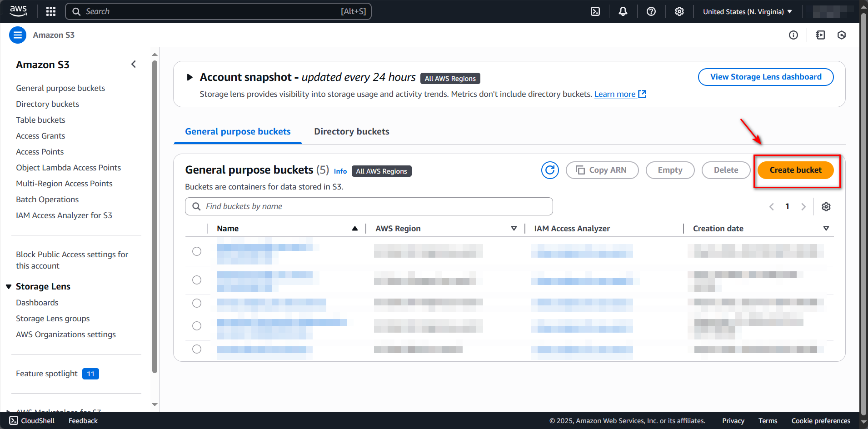
Task: Select the last bucket radio button
Action: 197,349
